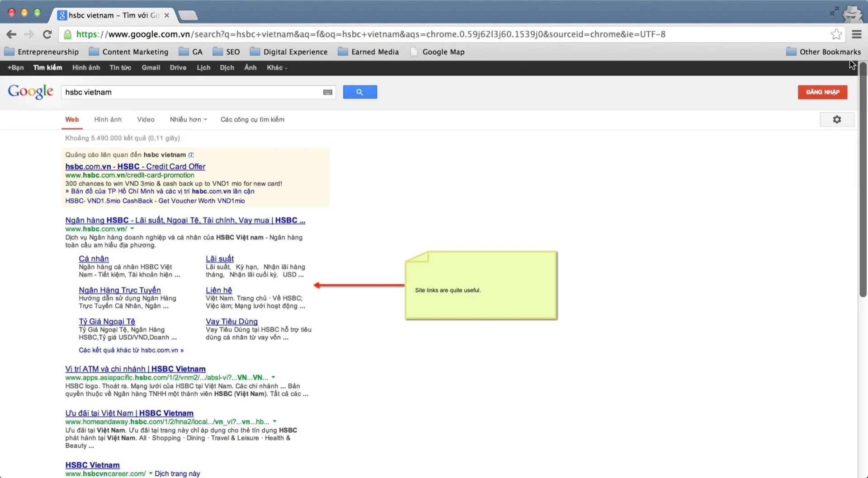Viewport: 868px width, 478px height.
Task: Close the hsbc vietnam browser tab
Action: click(167, 15)
